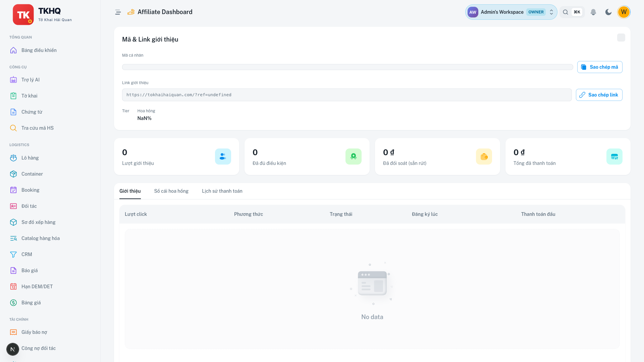Screen dimensions: 644x362
Task: Click Thanh toán đầu column header
Action: (x=538, y=214)
